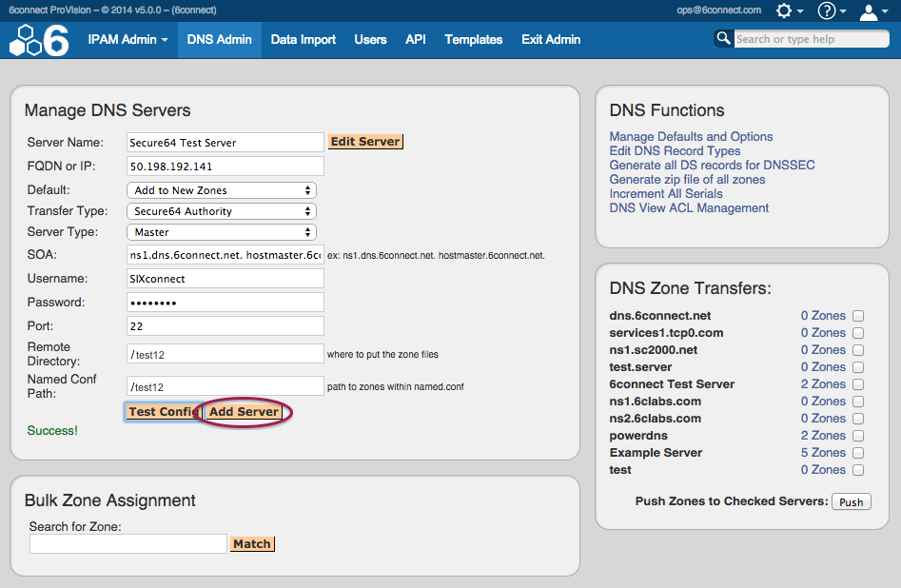Open 2 Zones link for powerdns
The height and width of the screenshot is (588, 901).
click(823, 436)
